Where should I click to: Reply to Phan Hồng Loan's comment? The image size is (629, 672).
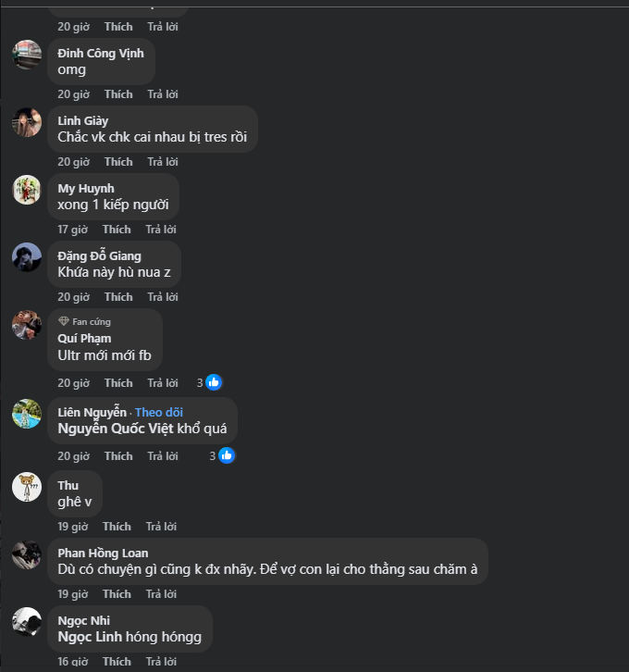161,594
